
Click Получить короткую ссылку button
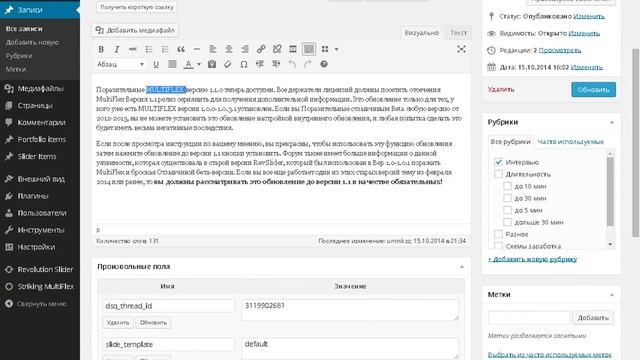[137, 7]
